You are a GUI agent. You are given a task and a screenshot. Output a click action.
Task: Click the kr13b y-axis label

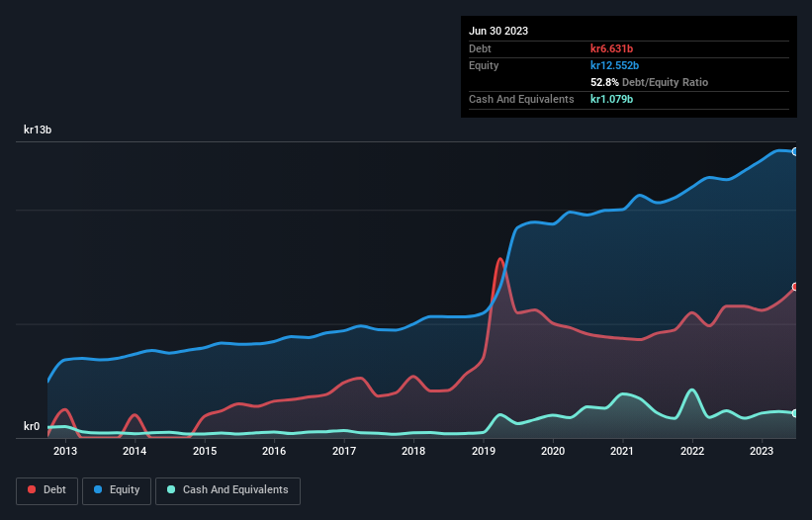pyautogui.click(x=38, y=130)
